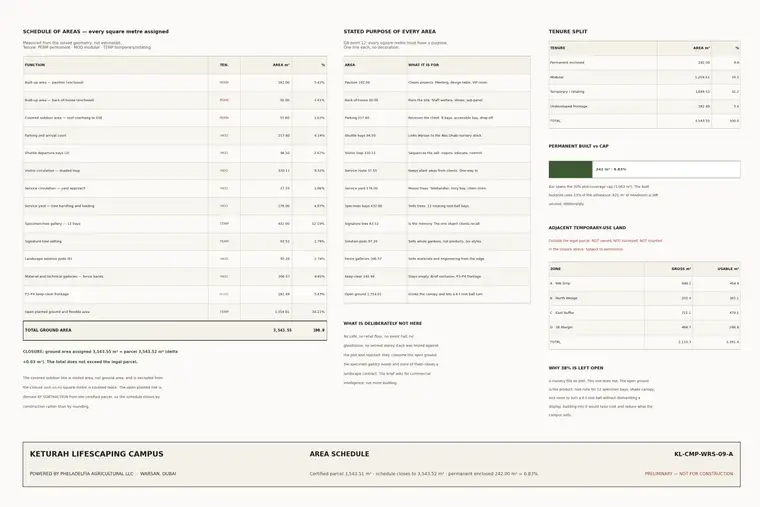
Task: Click the 'North Wedge' zone row
Action: [x=644, y=298]
